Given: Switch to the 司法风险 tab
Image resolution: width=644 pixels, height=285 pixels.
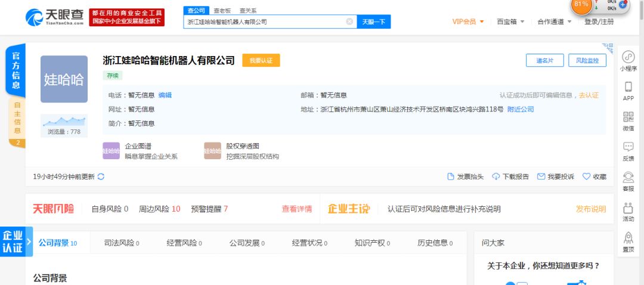Looking at the screenshot, I should (x=122, y=243).
